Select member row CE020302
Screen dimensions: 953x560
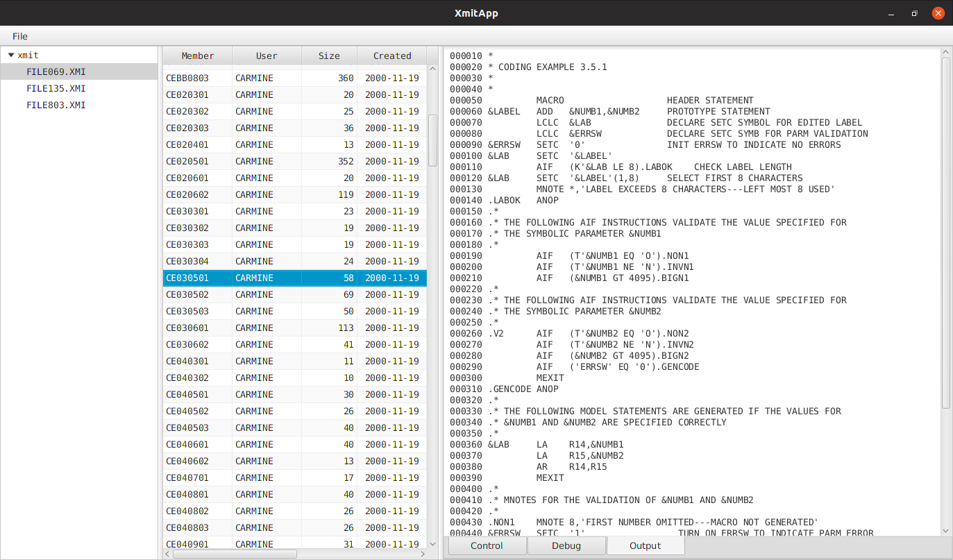(x=295, y=111)
